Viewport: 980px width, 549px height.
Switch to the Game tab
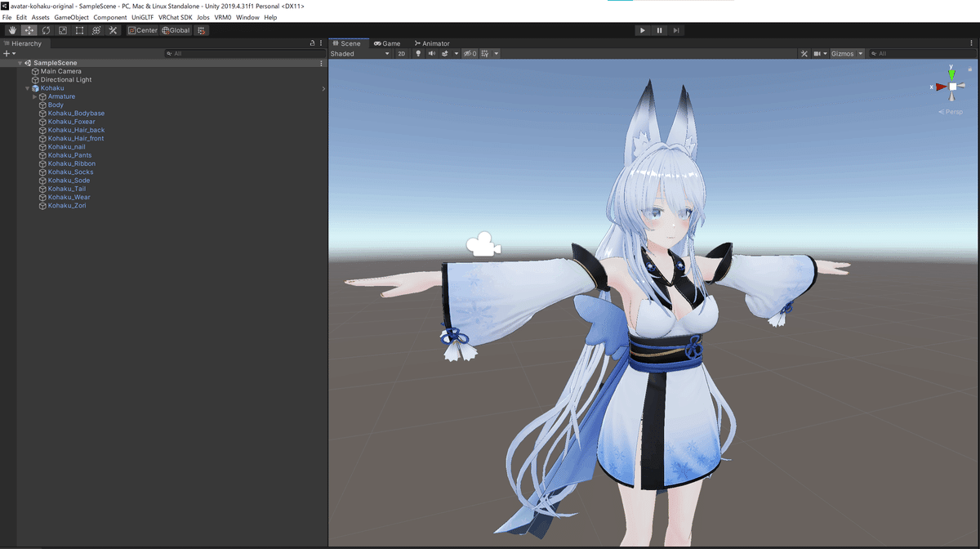tap(387, 43)
